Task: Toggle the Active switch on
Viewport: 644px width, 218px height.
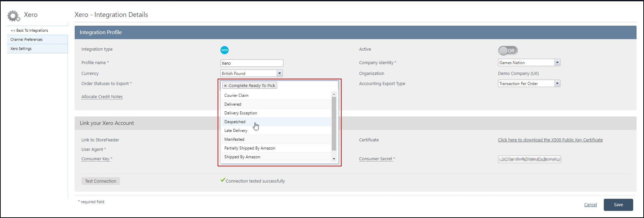Action: point(508,51)
